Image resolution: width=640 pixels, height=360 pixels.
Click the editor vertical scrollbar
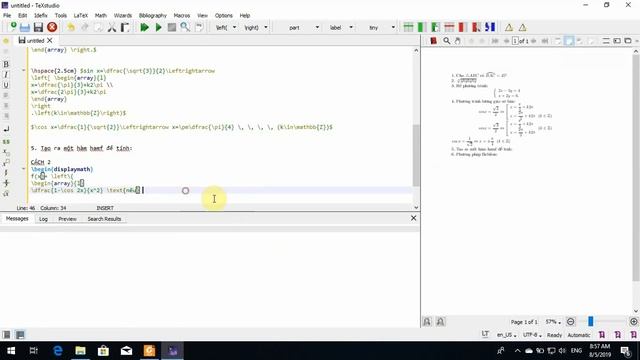[x=416, y=155]
